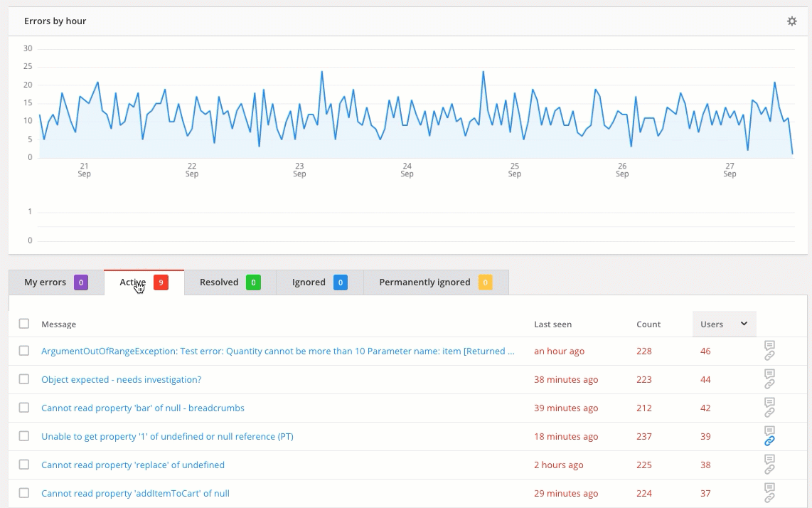This screenshot has width=812, height=508.
Task: Click link icon on ArgumentOutOfRangeException row
Action: tap(769, 356)
